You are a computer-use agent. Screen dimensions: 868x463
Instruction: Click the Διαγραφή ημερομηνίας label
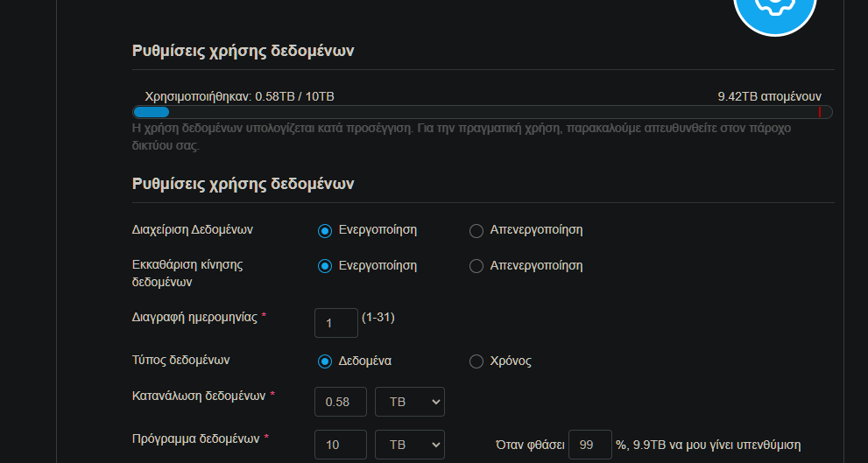[x=194, y=318]
